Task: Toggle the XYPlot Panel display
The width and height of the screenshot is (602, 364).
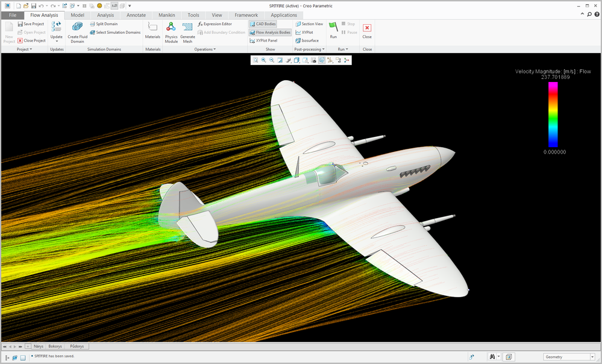Action: (263, 40)
